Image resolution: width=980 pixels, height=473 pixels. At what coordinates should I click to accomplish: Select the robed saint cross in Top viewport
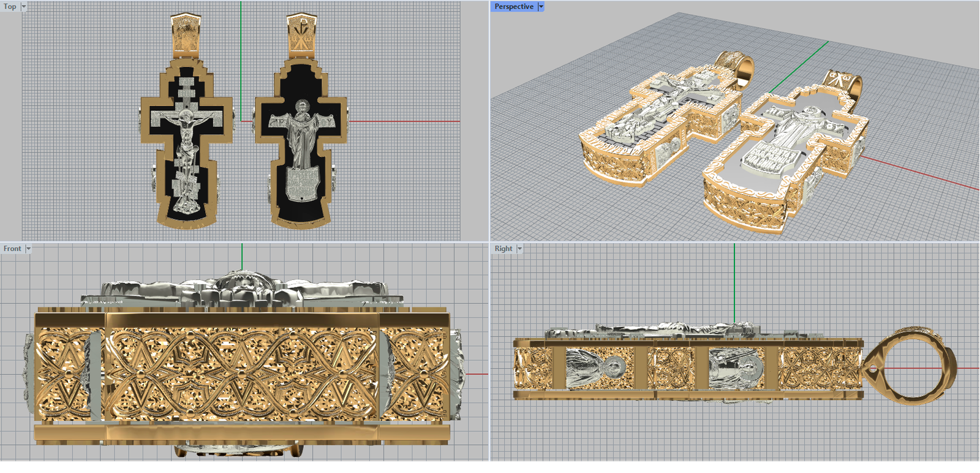click(301, 147)
